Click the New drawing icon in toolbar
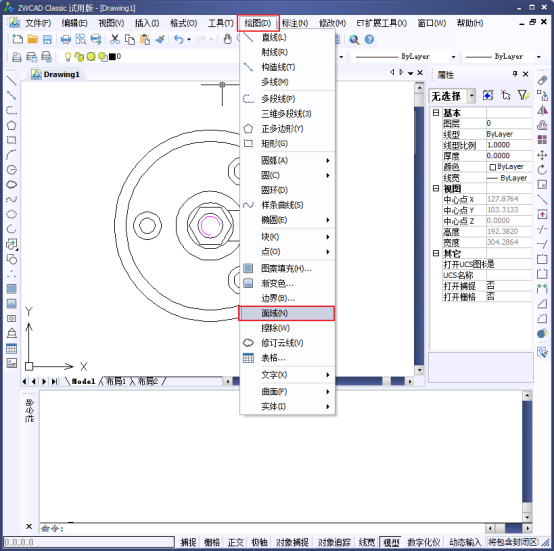This screenshot has height=551, width=554. pyautogui.click(x=17, y=39)
